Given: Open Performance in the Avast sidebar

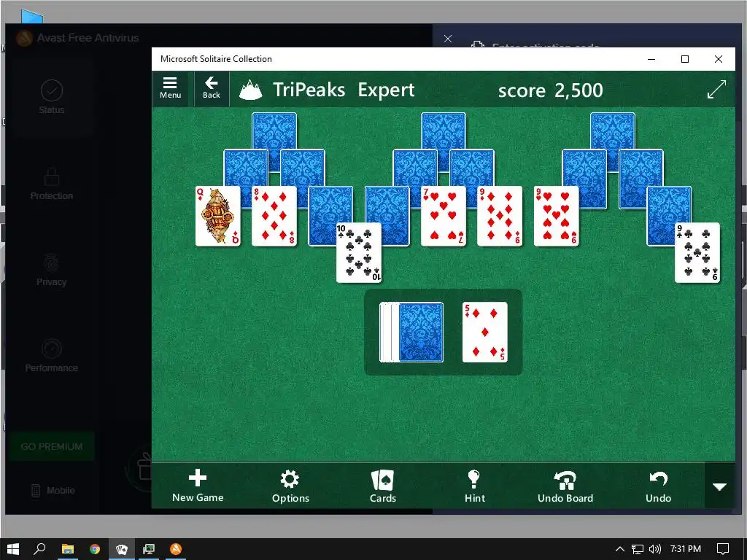Looking at the screenshot, I should click(52, 356).
